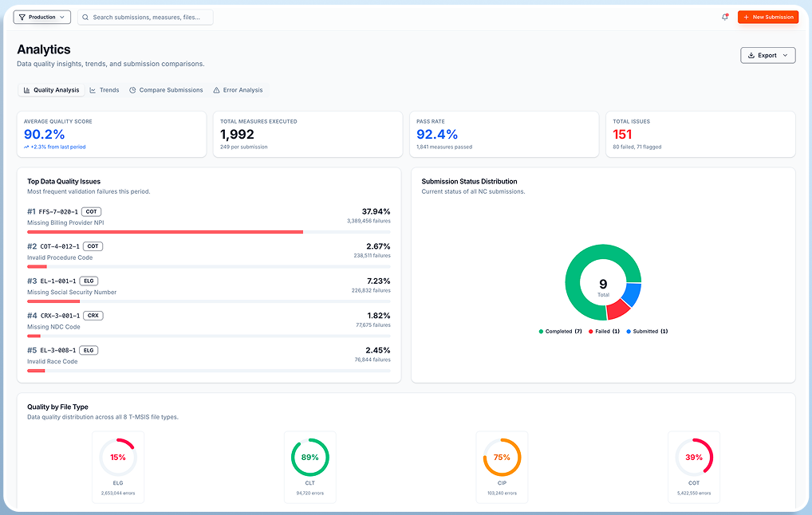Click the 7.23% failure percentage
This screenshot has width=812, height=515.
click(379, 281)
